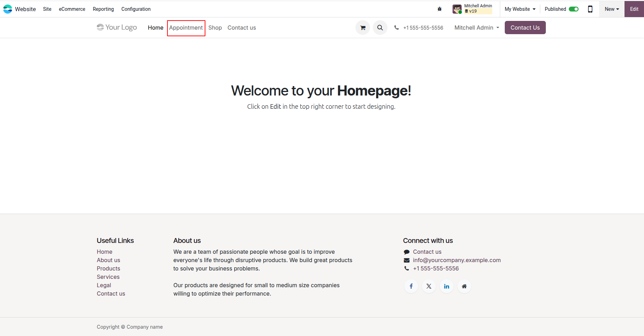Click info@yourcompany.example.com email link
Screen dimensions: 644x336
457,260
